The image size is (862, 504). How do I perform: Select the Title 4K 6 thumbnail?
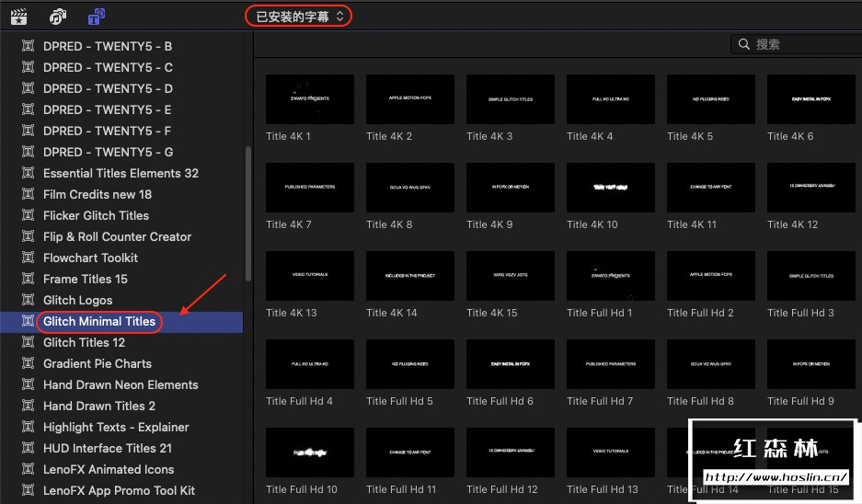click(811, 99)
